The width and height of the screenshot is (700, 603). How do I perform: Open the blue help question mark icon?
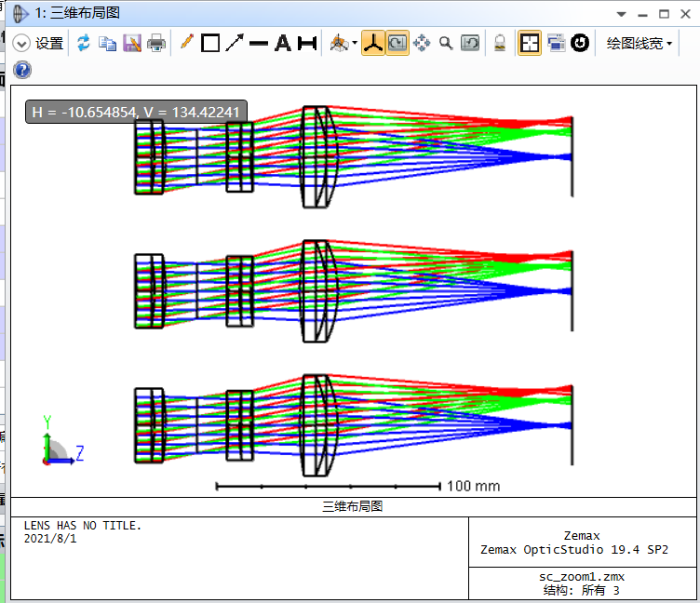(22, 70)
